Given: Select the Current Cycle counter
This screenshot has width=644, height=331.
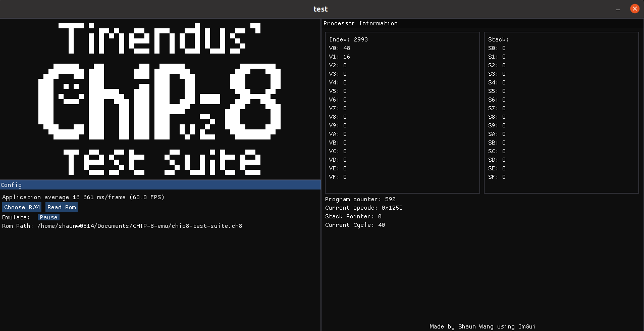Looking at the screenshot, I should pos(354,225).
